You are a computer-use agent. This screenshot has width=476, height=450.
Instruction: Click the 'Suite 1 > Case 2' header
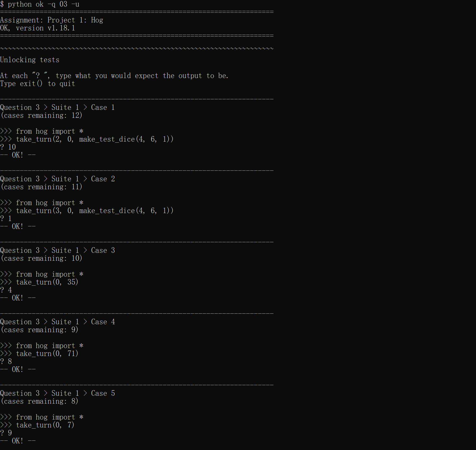tap(57, 179)
